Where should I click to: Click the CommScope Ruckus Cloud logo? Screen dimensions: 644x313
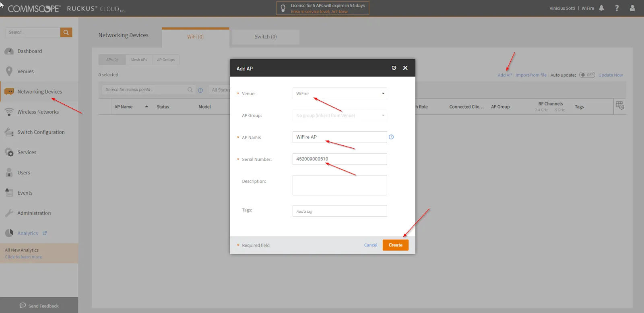coord(66,8)
